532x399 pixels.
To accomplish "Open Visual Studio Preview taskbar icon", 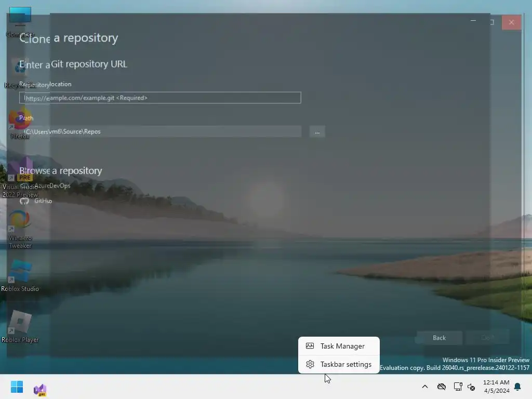I will coord(40,390).
